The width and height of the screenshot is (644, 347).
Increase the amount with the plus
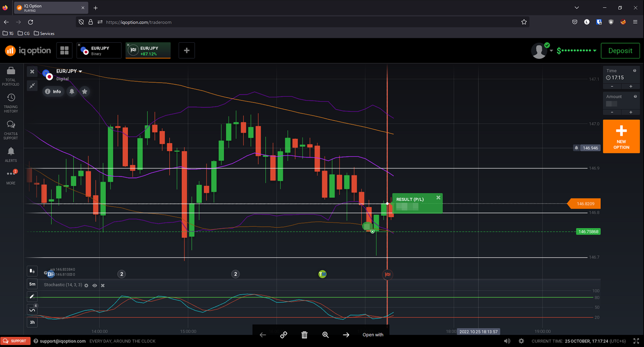(x=630, y=113)
